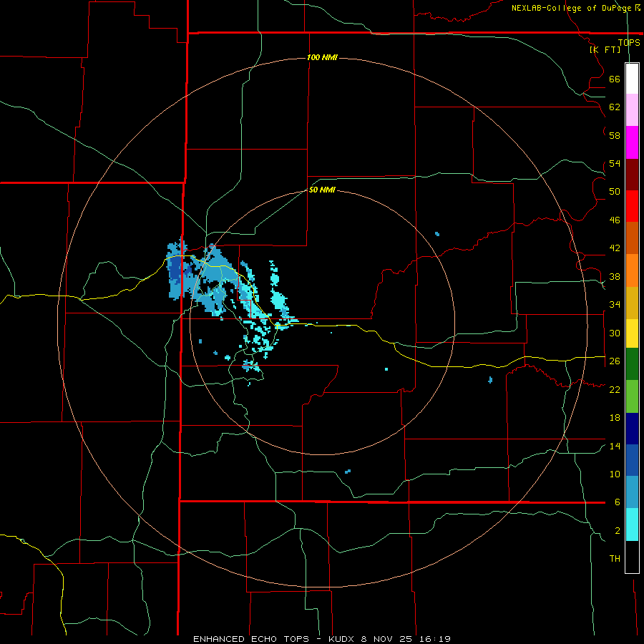
Task: Click the "34" legend value
Action: click(x=615, y=305)
